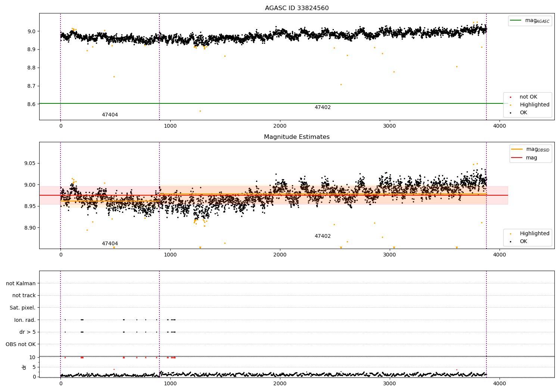Select 'OK' in the Magnitude Estimates legend
The height and width of the screenshot is (392, 560).
(x=523, y=242)
